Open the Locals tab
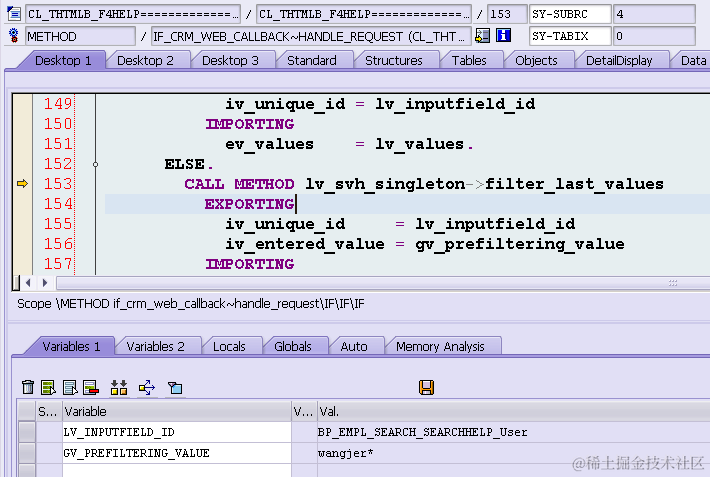The image size is (710, 477). [x=229, y=347]
